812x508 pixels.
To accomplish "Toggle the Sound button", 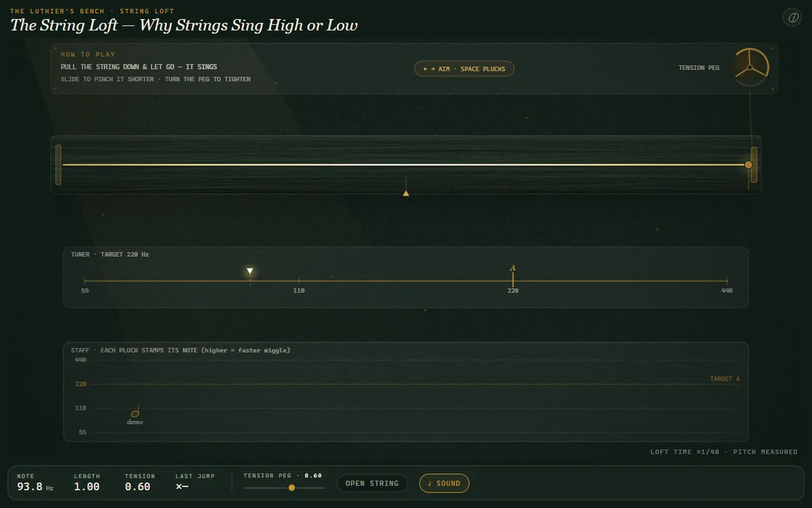I will (x=444, y=484).
